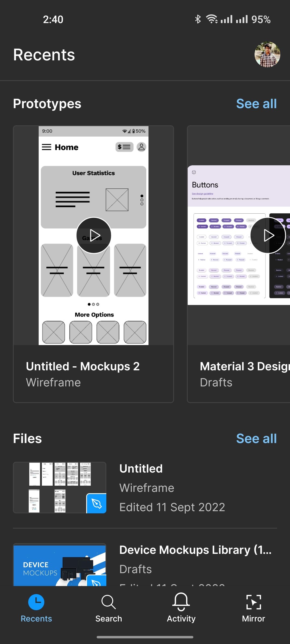
Task: Open the Device Mockups Library thumbnail
Action: point(60,565)
